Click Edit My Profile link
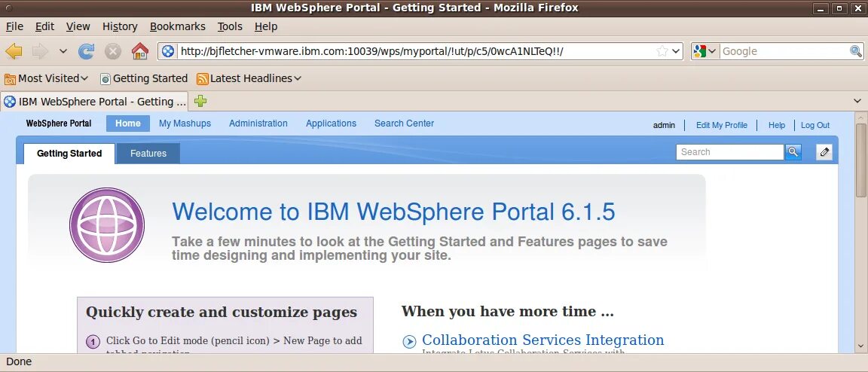This screenshot has width=868, height=372. [721, 125]
